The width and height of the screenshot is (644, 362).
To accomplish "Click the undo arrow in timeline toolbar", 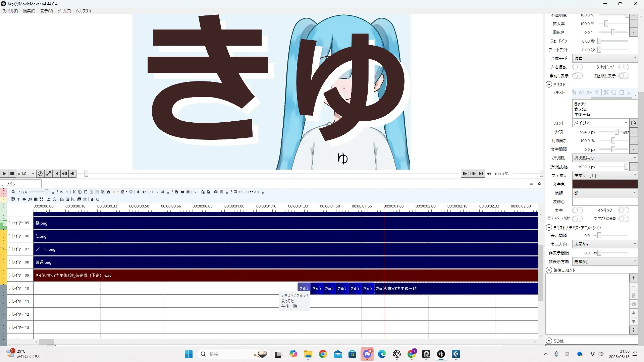I will tap(61, 192).
